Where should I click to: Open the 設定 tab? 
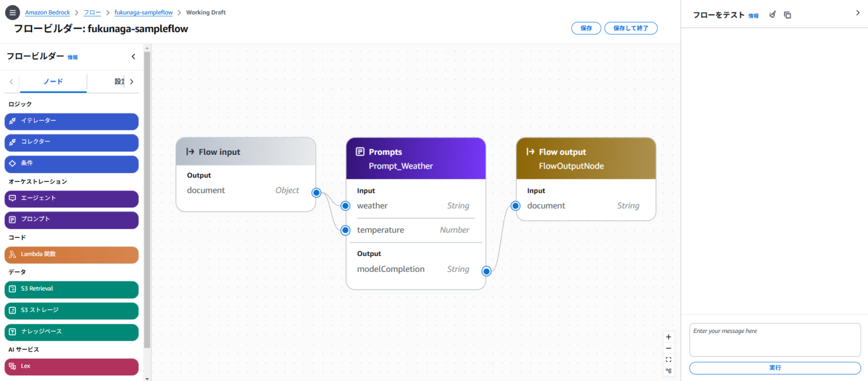(x=119, y=81)
